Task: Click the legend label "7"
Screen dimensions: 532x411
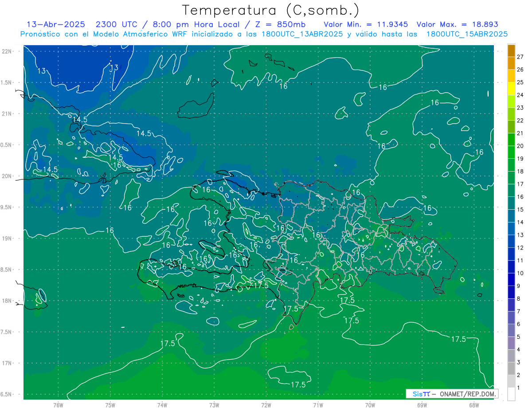Action: 519,311
